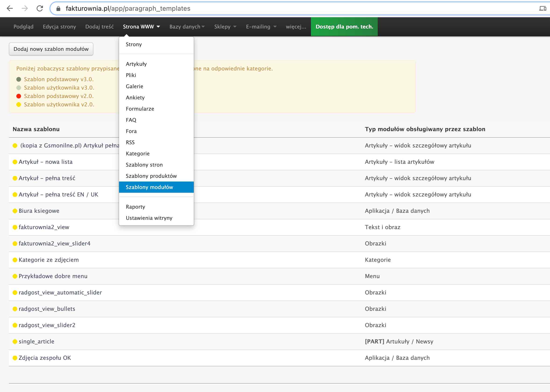550x392 pixels.
Task: Open Raporty from the Strona WWW menu
Action: 135,207
